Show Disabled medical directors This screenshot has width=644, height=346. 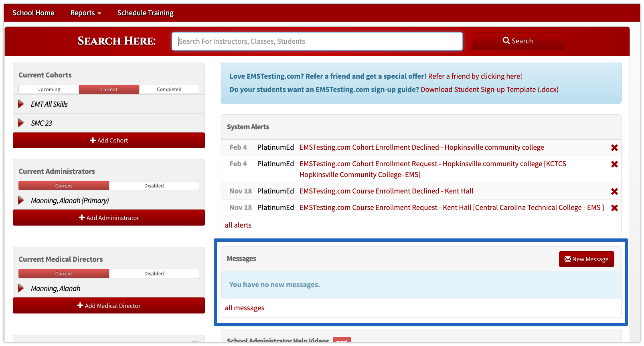pyautogui.click(x=154, y=274)
